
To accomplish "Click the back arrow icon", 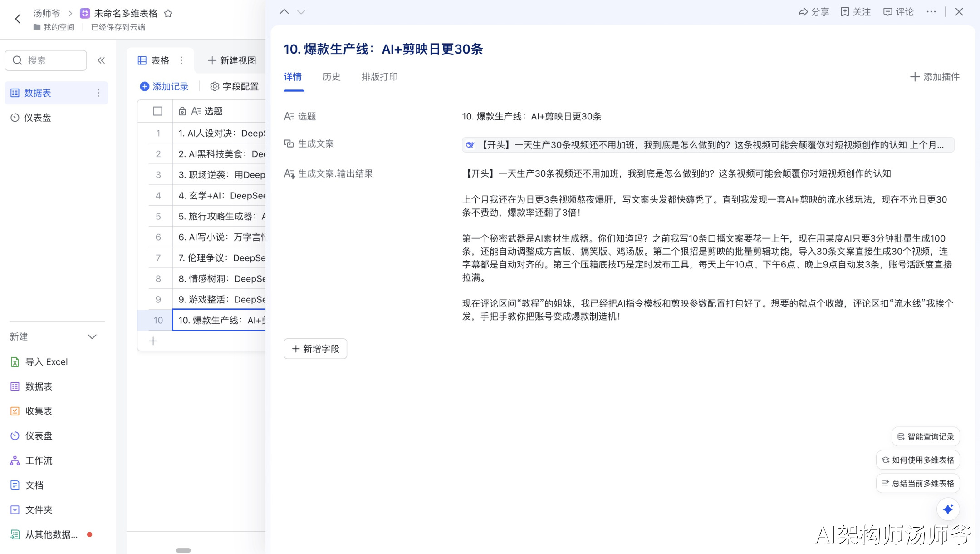I will point(18,19).
